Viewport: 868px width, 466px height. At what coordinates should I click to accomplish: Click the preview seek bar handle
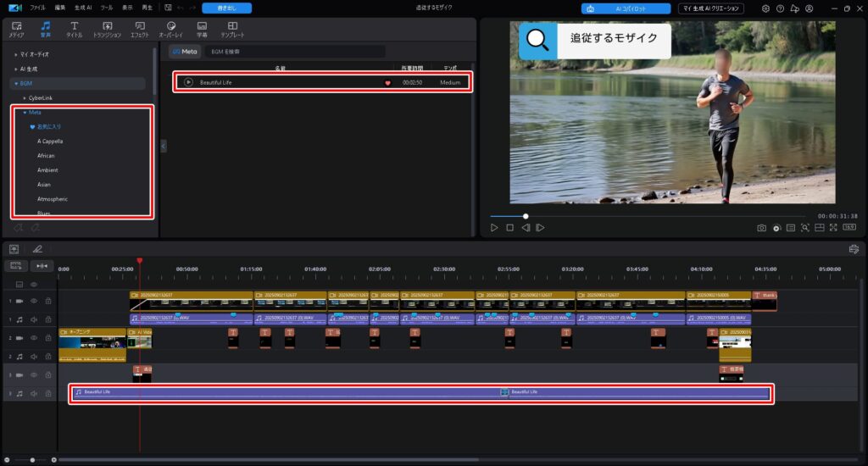click(x=526, y=216)
